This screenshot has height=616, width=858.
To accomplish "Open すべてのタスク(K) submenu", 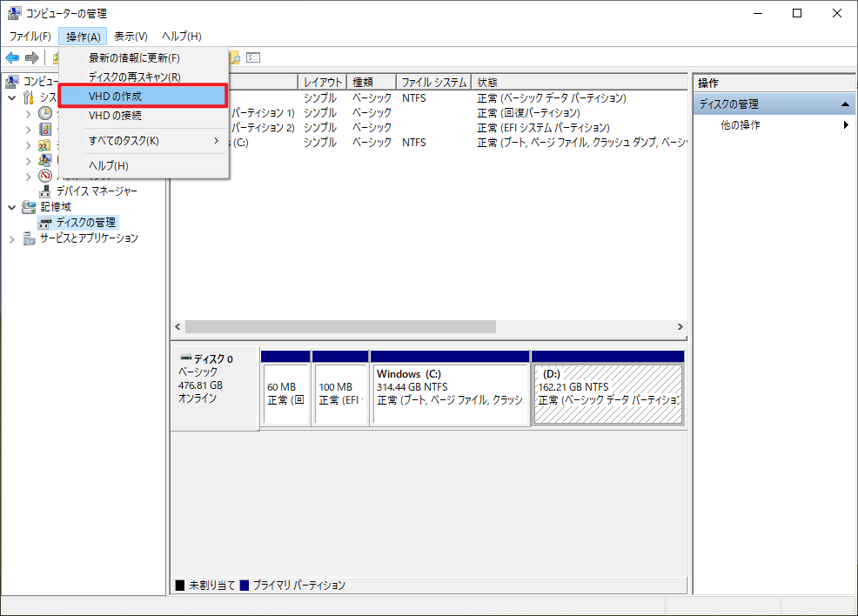I will pyautogui.click(x=124, y=140).
